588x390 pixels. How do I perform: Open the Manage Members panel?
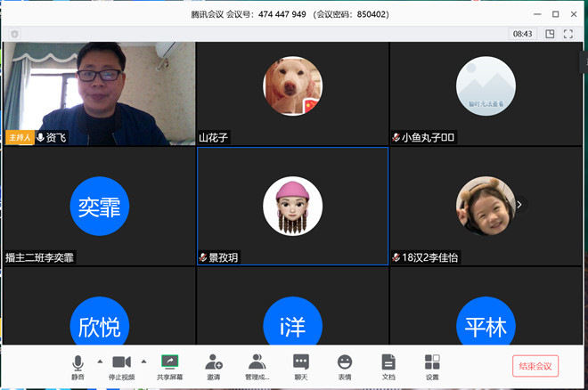(257, 366)
